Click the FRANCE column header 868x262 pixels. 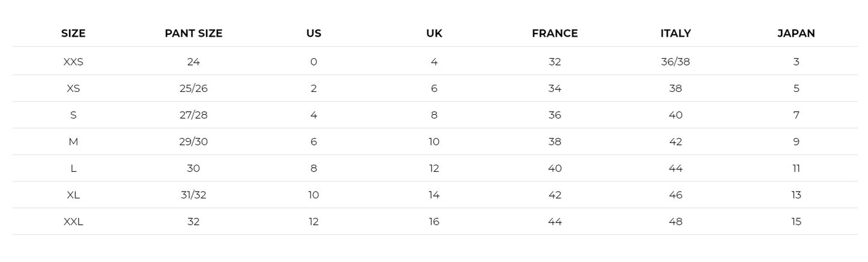[554, 34]
